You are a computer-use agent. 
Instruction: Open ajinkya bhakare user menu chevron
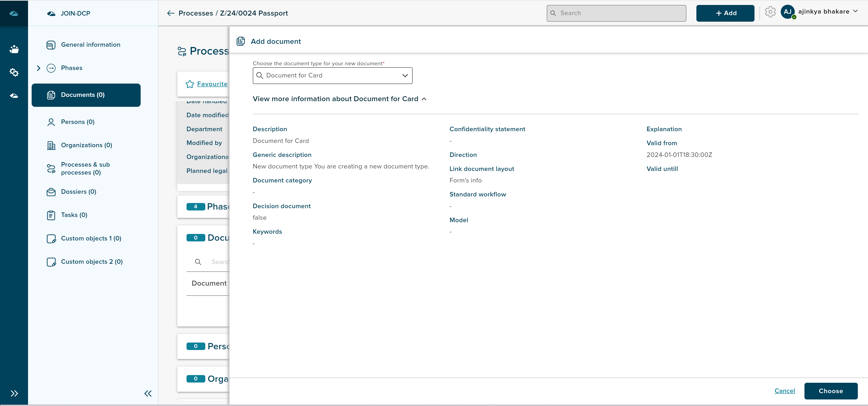855,11
